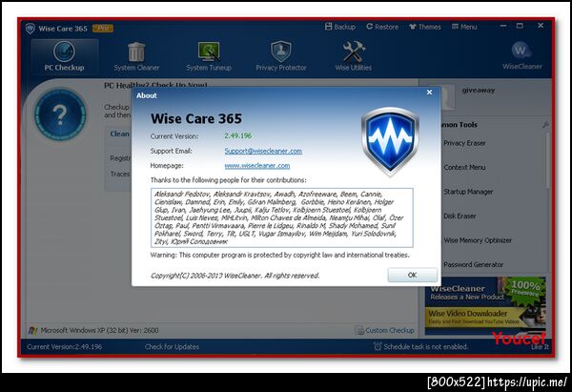The image size is (572, 392).
Task: Click Check for Updates in status bar
Action: 172,347
